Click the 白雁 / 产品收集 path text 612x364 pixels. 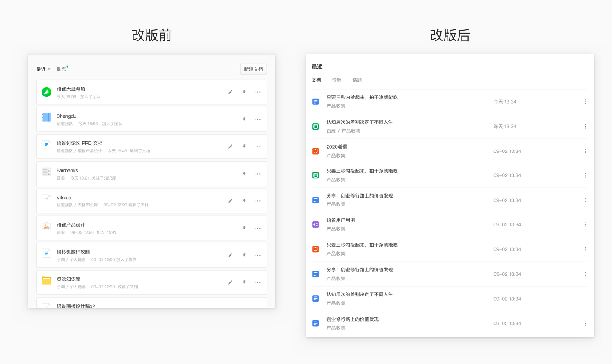click(x=343, y=131)
